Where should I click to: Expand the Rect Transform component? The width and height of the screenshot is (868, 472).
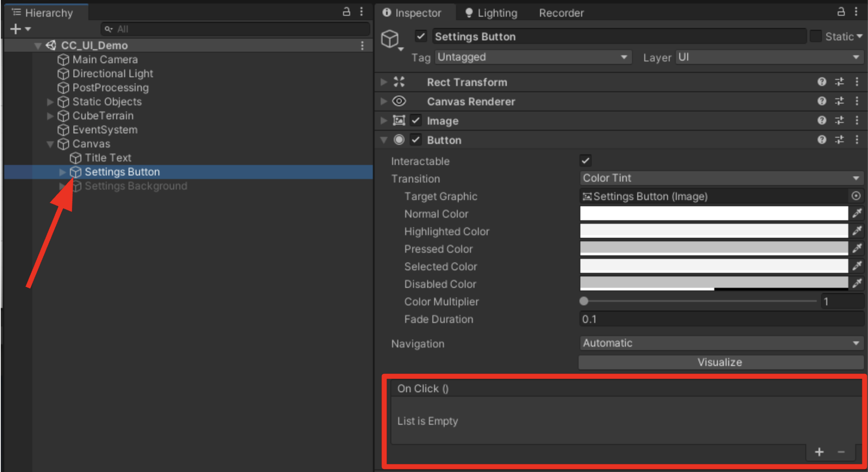pos(384,82)
